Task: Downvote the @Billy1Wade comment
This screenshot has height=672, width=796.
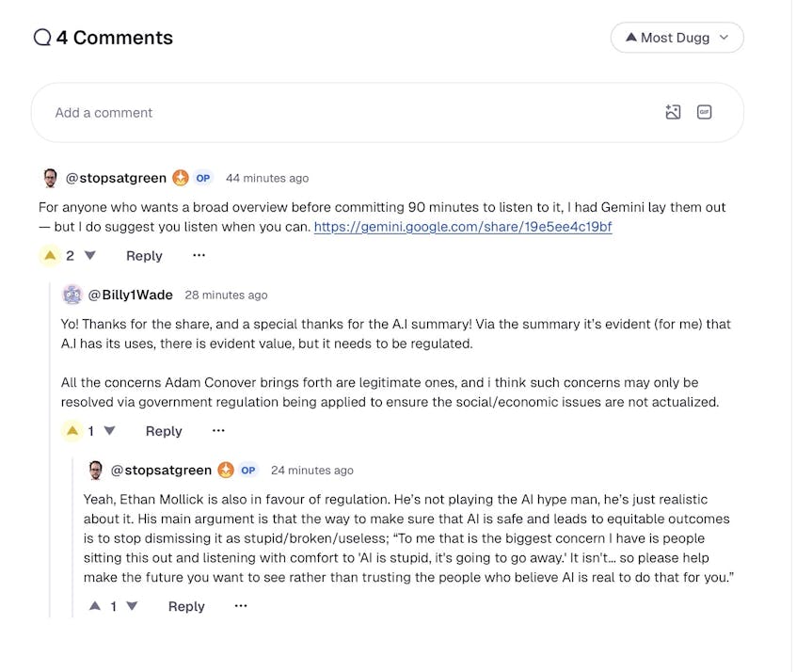Action: pos(109,431)
